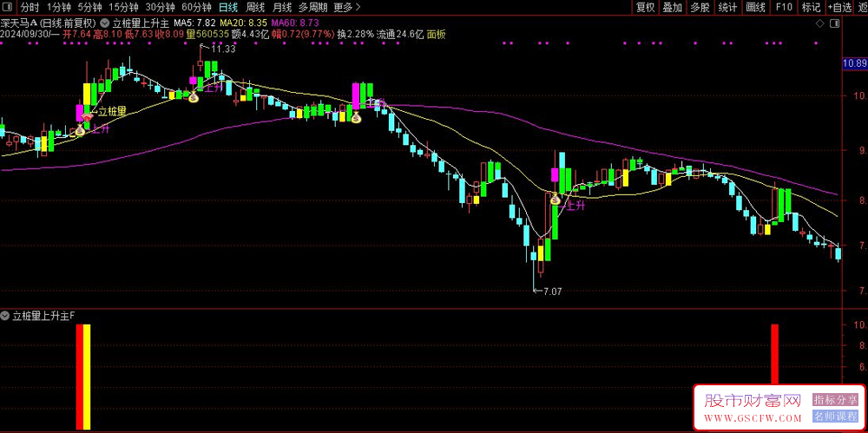This screenshot has height=433, width=868.
Task: Click the 11.33 high price annotation
Action: [x=223, y=49]
